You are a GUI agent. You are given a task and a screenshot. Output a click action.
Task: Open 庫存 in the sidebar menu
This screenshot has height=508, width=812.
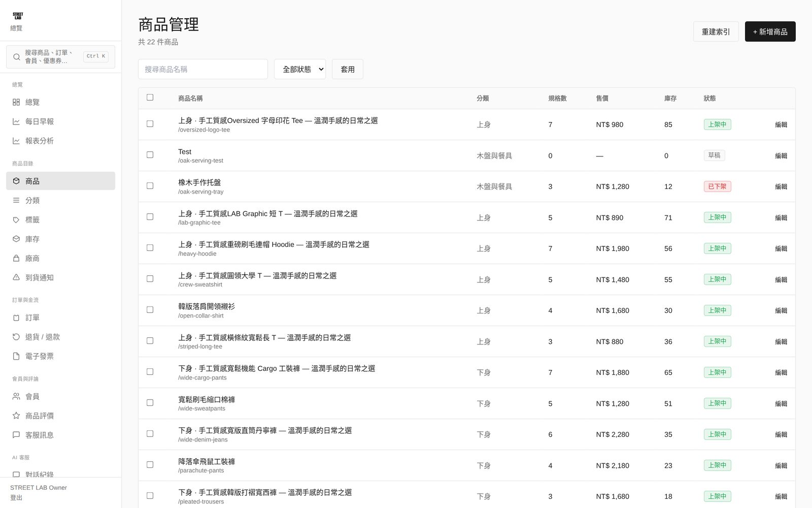tap(60, 239)
